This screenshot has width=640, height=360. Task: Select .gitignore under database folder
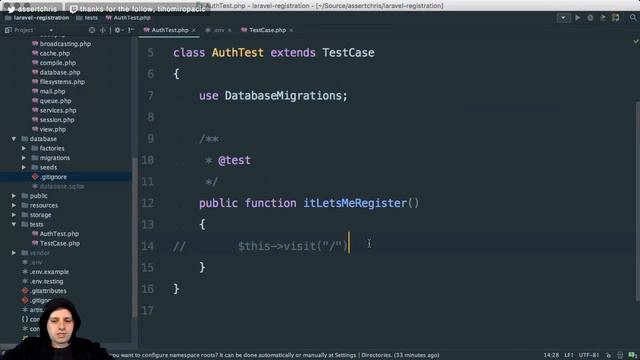(x=53, y=177)
